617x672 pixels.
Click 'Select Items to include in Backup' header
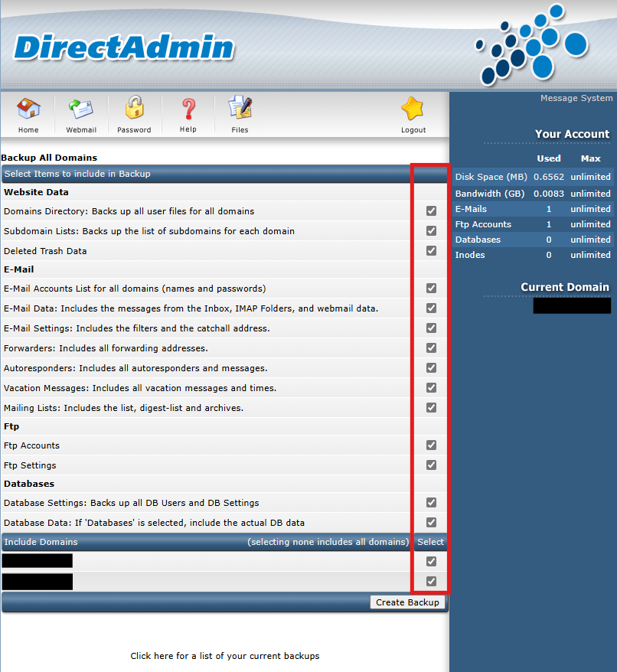pyautogui.click(x=77, y=174)
